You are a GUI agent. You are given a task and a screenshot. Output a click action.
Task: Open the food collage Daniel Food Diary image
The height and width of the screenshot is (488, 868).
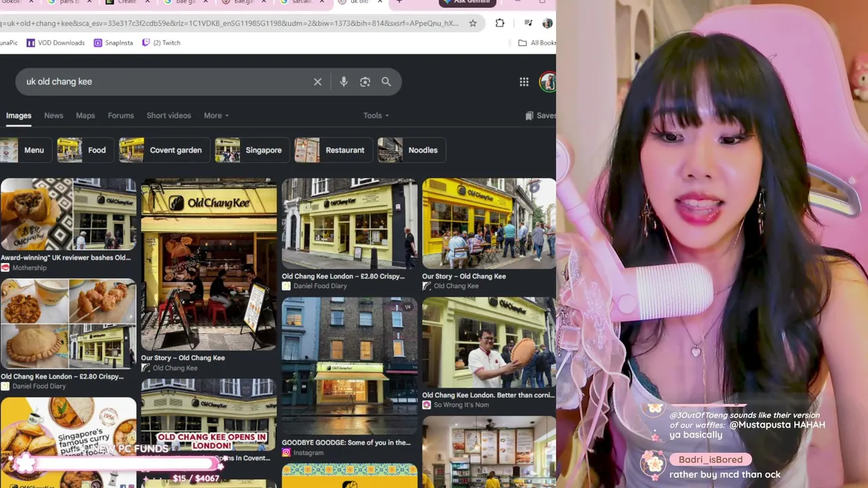pos(68,324)
